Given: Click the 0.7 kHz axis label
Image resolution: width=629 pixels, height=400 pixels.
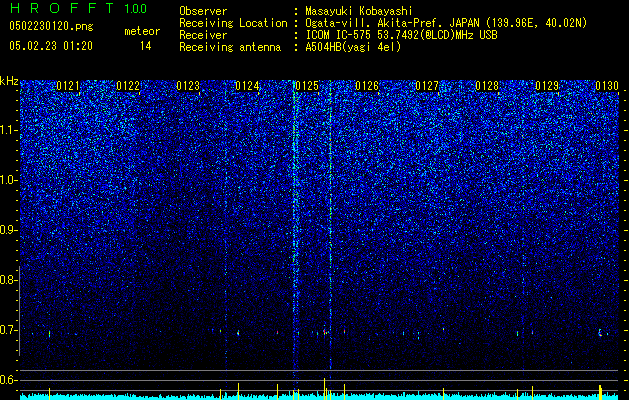Looking at the screenshot, I should (x=7, y=330).
